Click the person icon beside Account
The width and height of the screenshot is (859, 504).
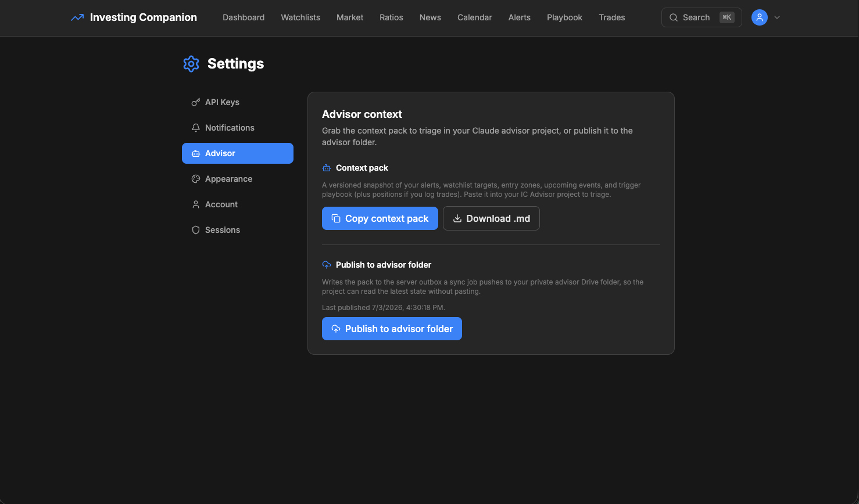196,204
